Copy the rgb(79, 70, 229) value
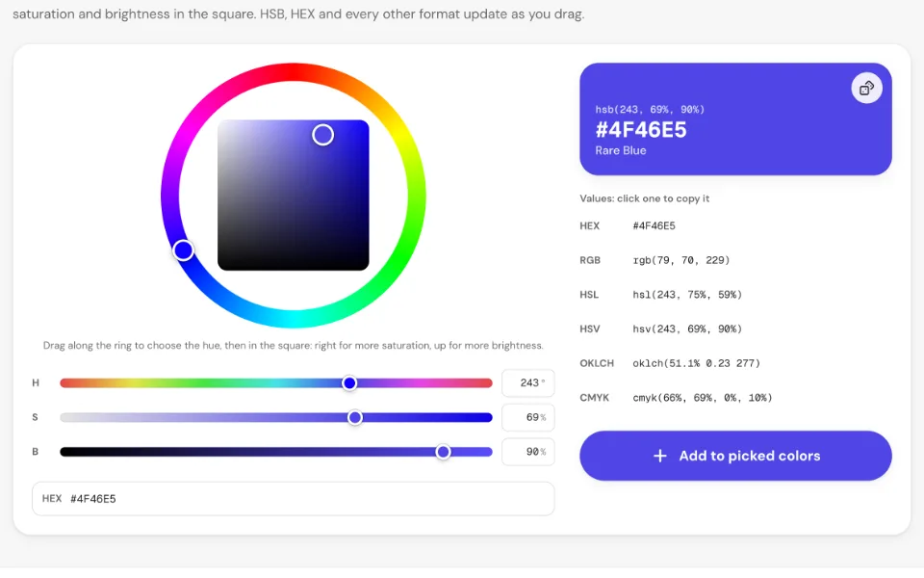Screen dimensions: 924x578 pos(681,260)
